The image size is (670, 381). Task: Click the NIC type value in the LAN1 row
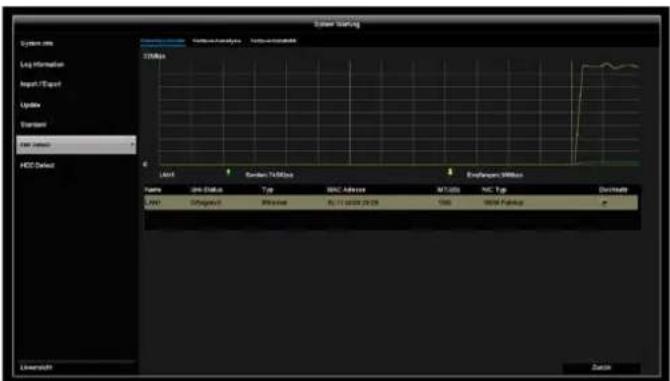503,203
